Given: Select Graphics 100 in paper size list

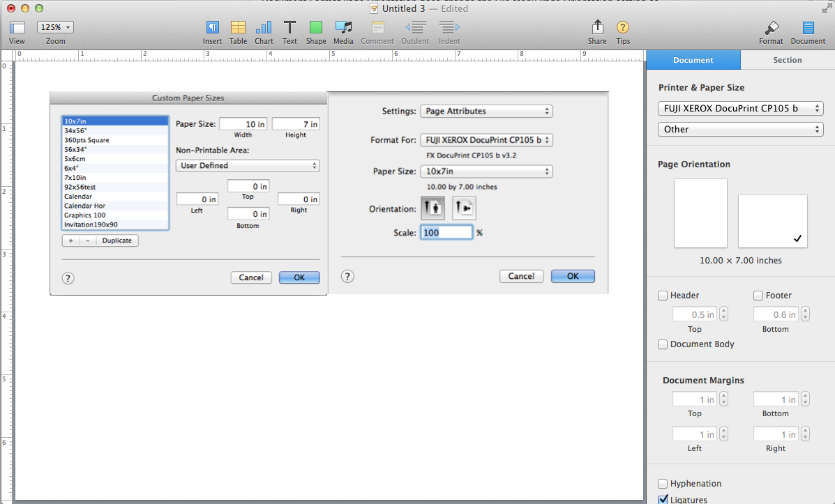Looking at the screenshot, I should (x=116, y=215).
